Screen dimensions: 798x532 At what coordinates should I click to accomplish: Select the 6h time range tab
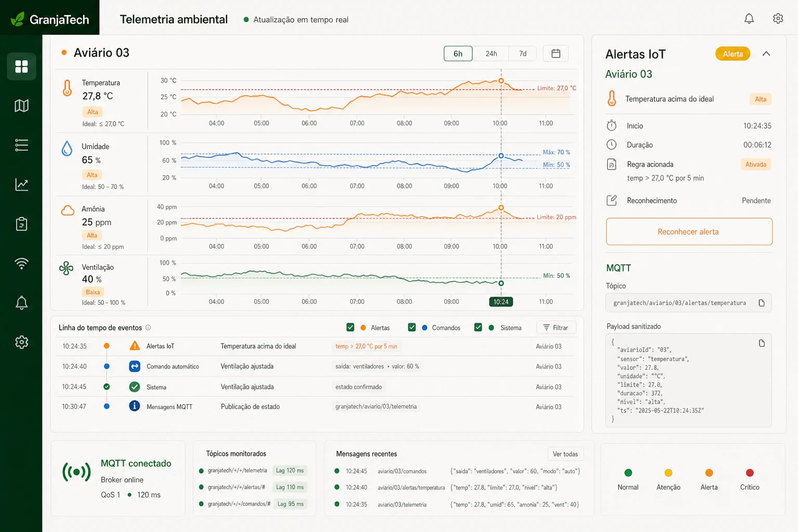[458, 54]
